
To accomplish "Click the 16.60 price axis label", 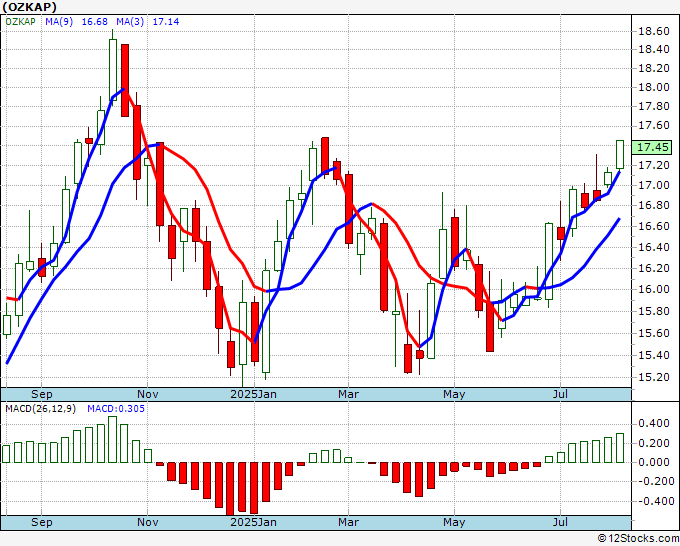I will 654,226.
